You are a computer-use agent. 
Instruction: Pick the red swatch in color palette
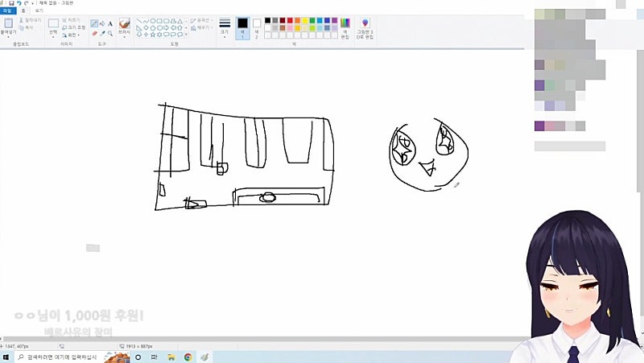pos(291,20)
